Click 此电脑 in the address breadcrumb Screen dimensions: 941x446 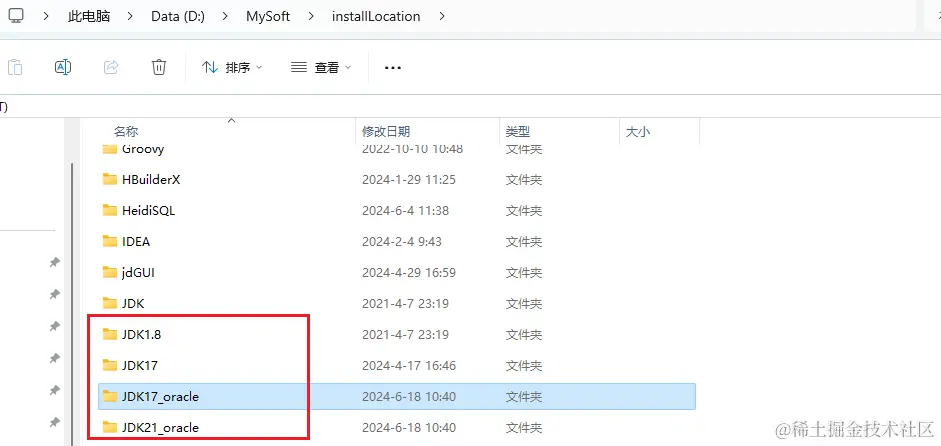(x=89, y=16)
